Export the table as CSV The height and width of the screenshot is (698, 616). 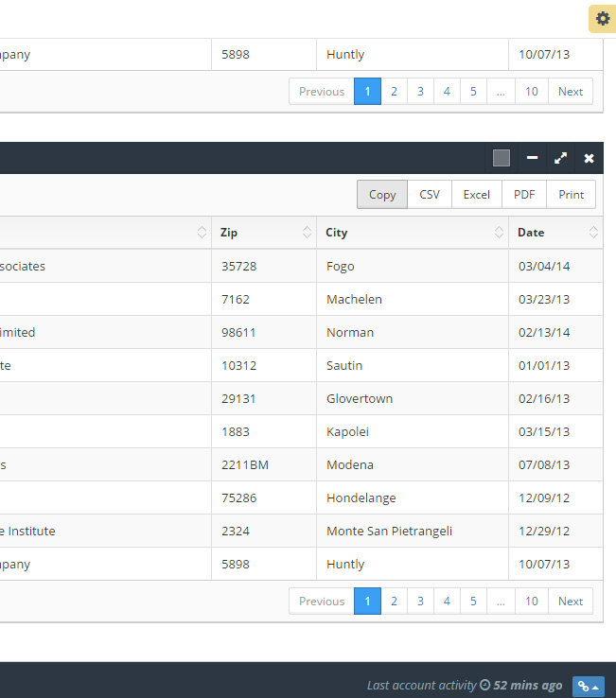click(430, 194)
